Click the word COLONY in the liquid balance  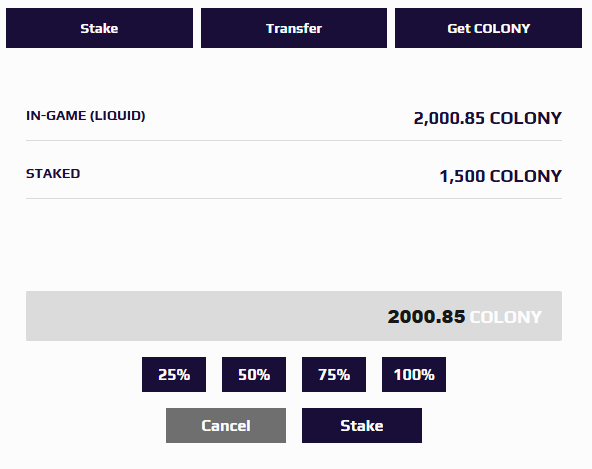[x=526, y=118]
